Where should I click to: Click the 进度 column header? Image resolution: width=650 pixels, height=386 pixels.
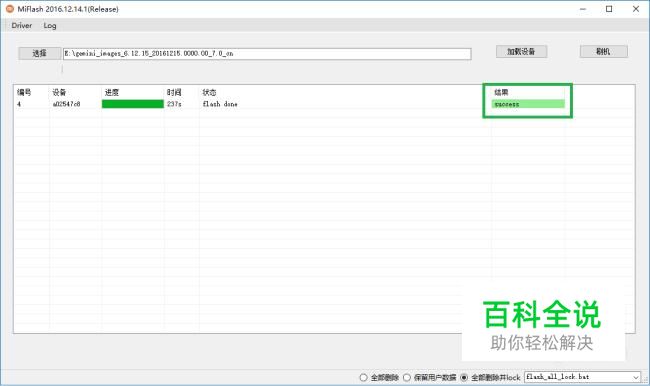(112, 92)
